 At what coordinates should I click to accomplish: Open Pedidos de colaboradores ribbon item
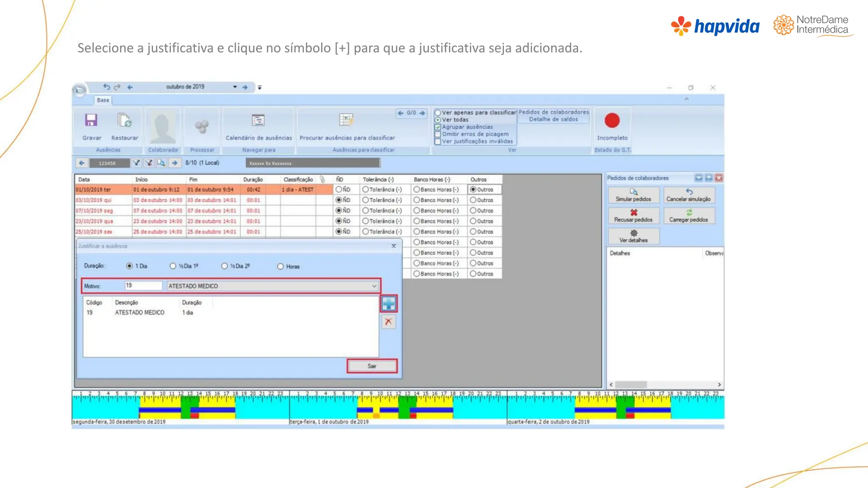point(554,112)
